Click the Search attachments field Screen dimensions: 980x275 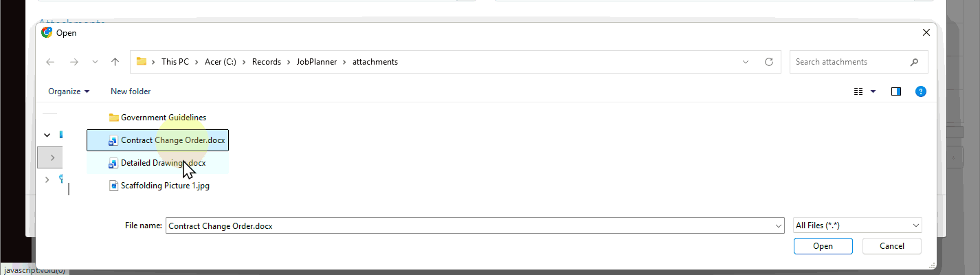tap(849, 62)
